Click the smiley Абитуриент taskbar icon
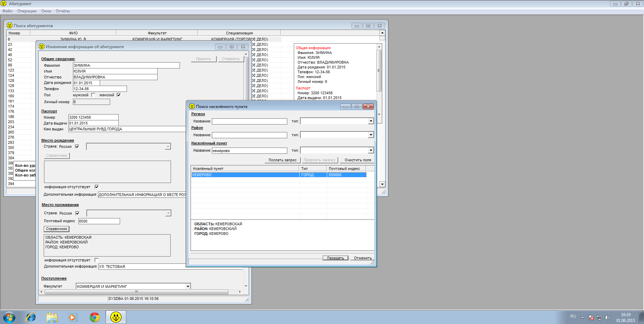The height and width of the screenshot is (324, 644). click(x=116, y=317)
